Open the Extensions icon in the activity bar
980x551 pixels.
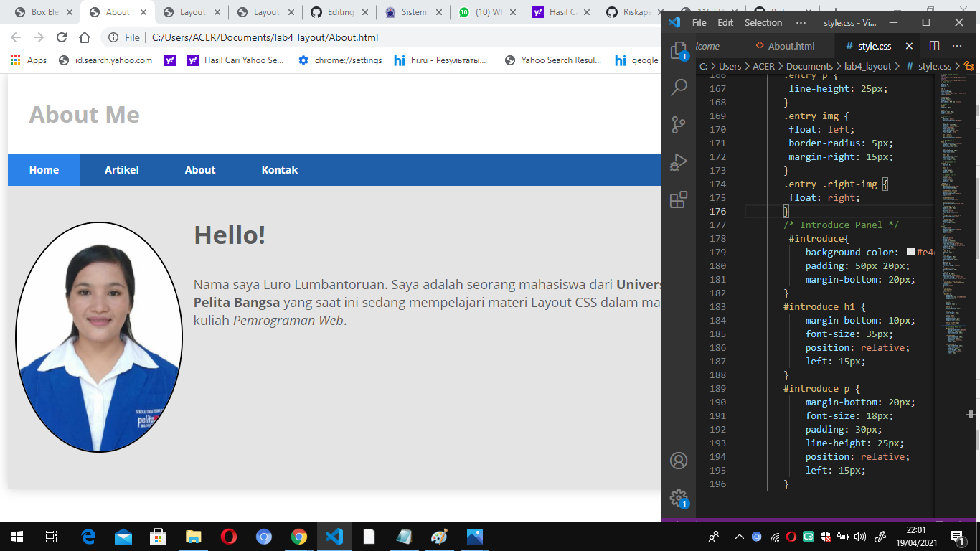(x=679, y=199)
